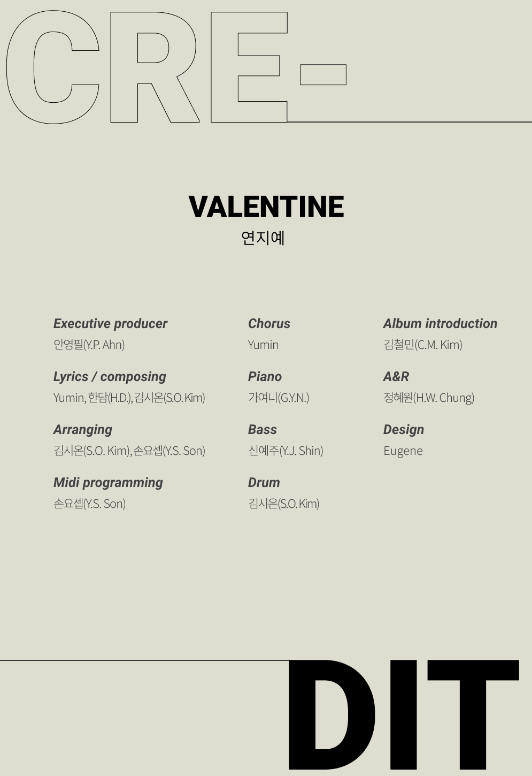Image resolution: width=532 pixels, height=776 pixels.
Task: Click the designer name Eugene
Action: tap(403, 451)
